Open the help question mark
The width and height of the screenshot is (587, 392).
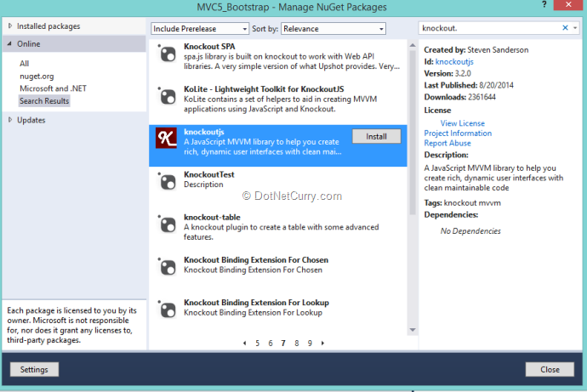544,4
